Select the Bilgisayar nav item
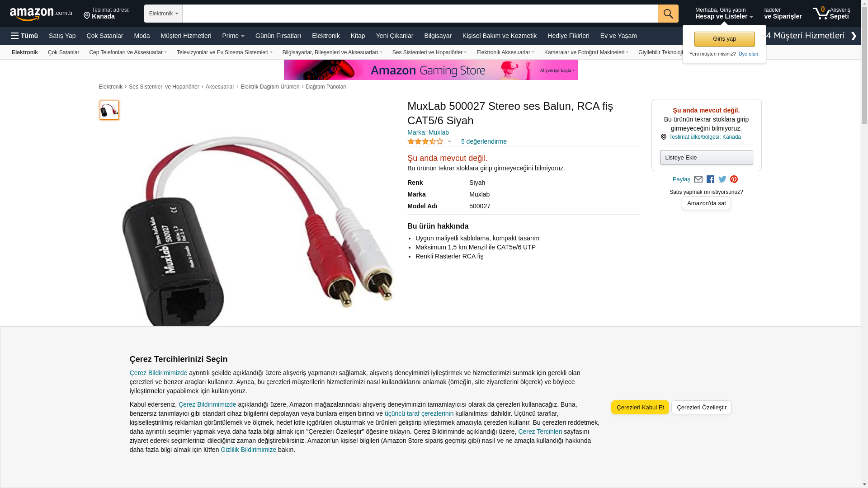Screen dimensions: 868x488 click(x=438, y=36)
